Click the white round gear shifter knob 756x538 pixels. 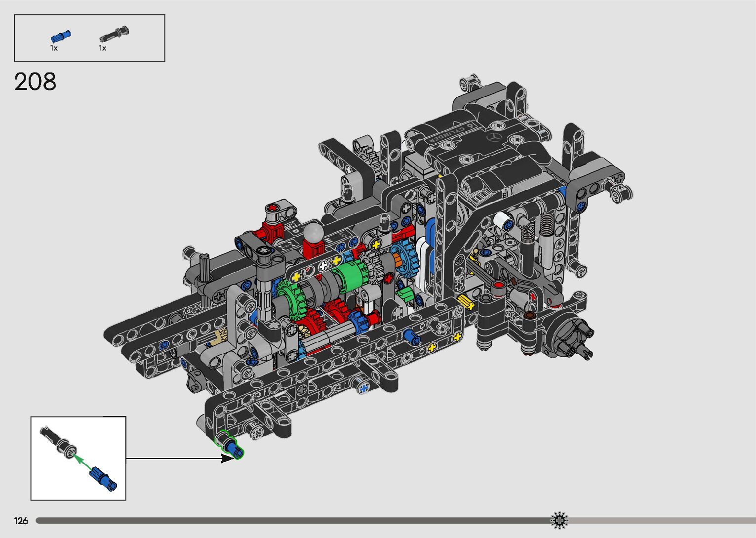tap(313, 232)
